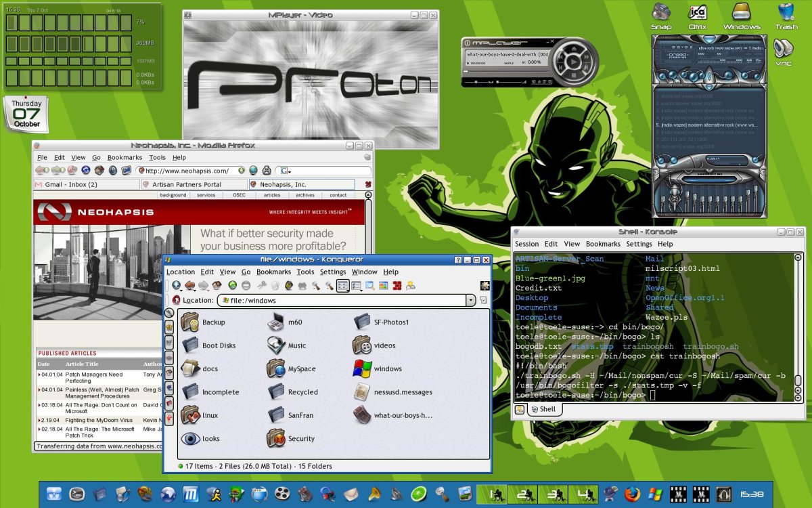
Task: Click the clear Location field icon in Konqueror
Action: coord(176,300)
